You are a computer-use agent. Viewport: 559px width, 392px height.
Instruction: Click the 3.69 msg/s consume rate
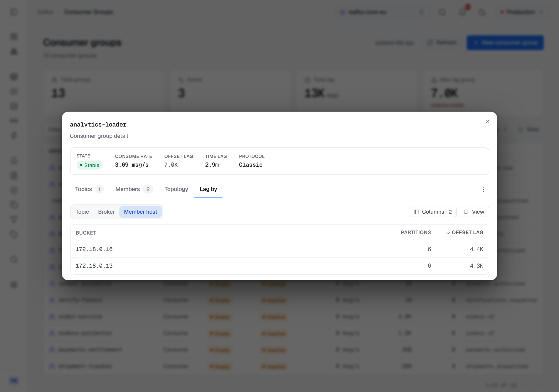pos(132,165)
